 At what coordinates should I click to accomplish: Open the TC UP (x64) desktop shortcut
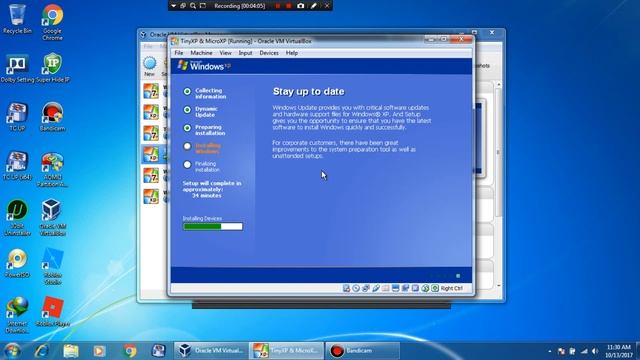(17, 166)
